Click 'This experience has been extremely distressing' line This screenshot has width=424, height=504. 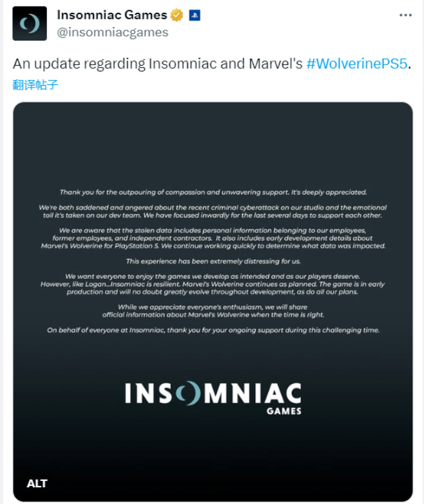213,260
